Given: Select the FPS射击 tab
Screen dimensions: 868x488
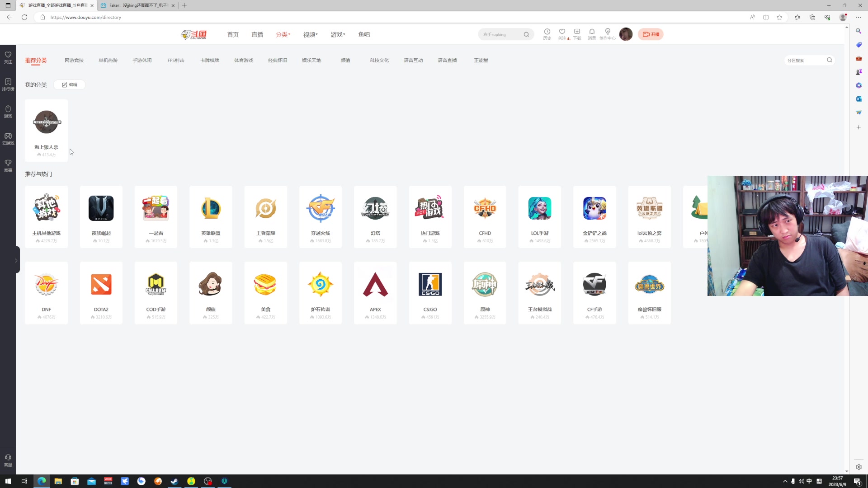Looking at the screenshot, I should [x=176, y=60].
